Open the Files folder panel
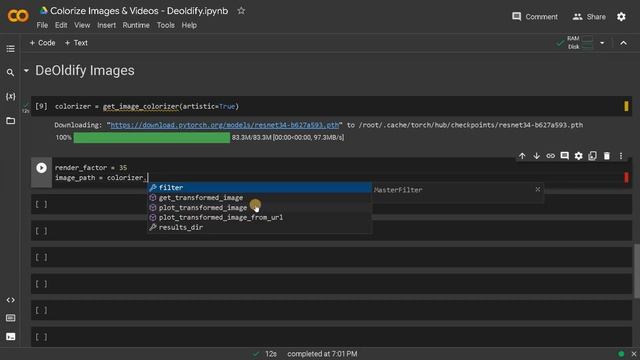640x360 pixels. (x=11, y=120)
